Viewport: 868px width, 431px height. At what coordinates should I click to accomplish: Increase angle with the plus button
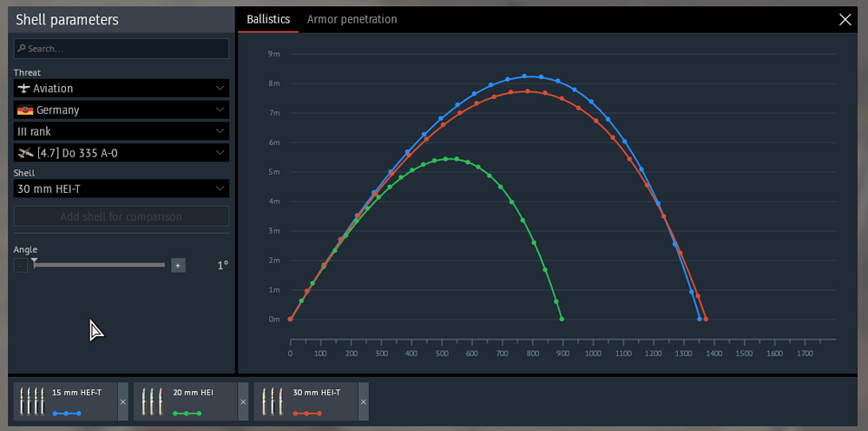pos(178,266)
